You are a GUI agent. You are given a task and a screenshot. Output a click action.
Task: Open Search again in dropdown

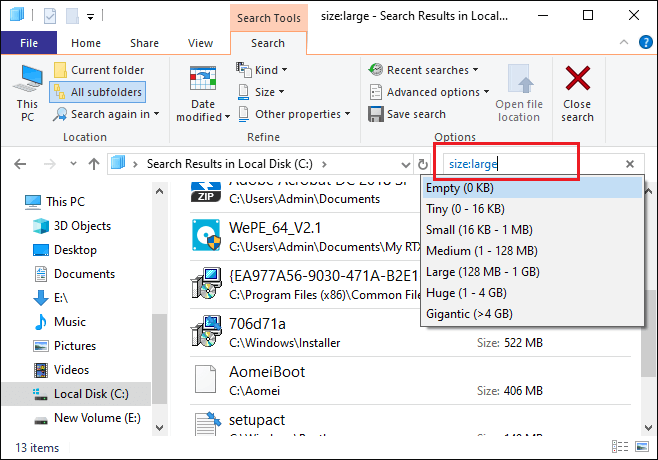coord(106,114)
